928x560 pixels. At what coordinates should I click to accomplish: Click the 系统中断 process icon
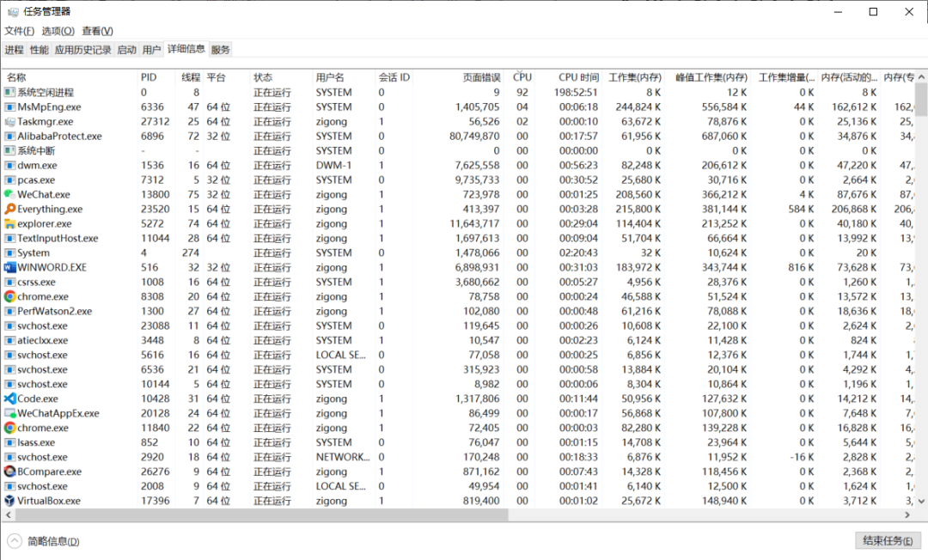(9, 151)
